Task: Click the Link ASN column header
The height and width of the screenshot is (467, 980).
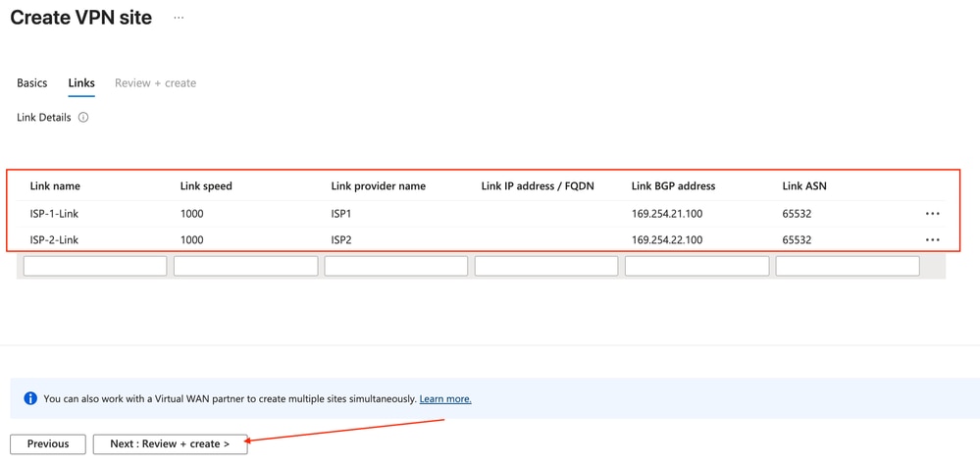Action: [x=804, y=185]
